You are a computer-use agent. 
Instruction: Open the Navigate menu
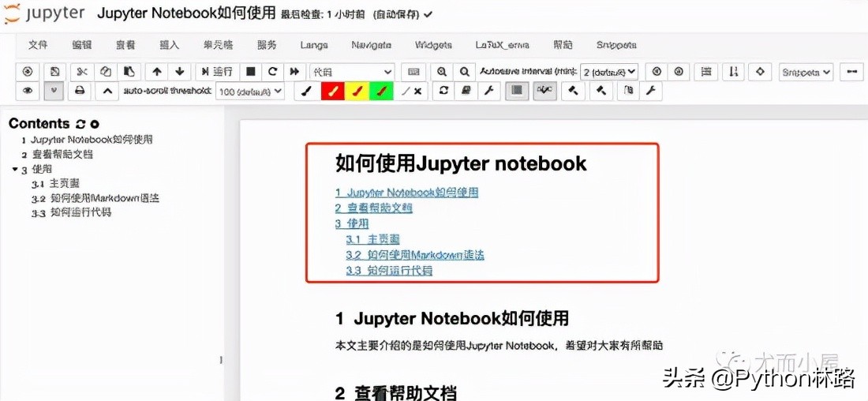coord(372,46)
